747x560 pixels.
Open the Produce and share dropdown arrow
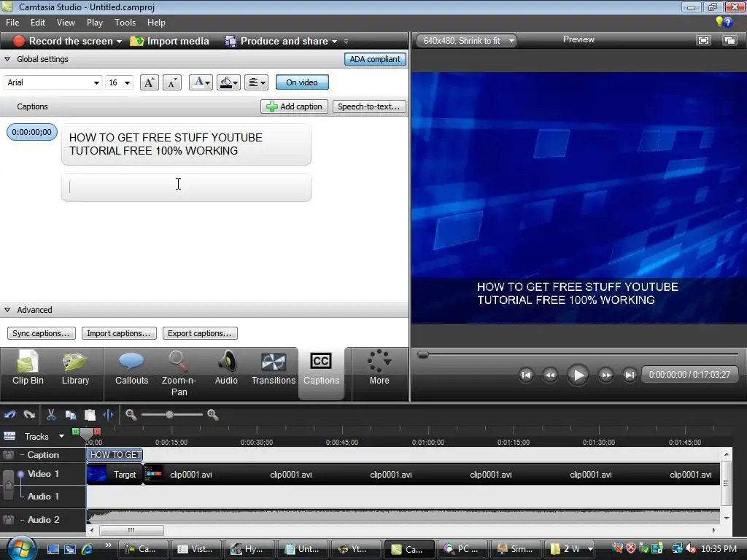(334, 42)
